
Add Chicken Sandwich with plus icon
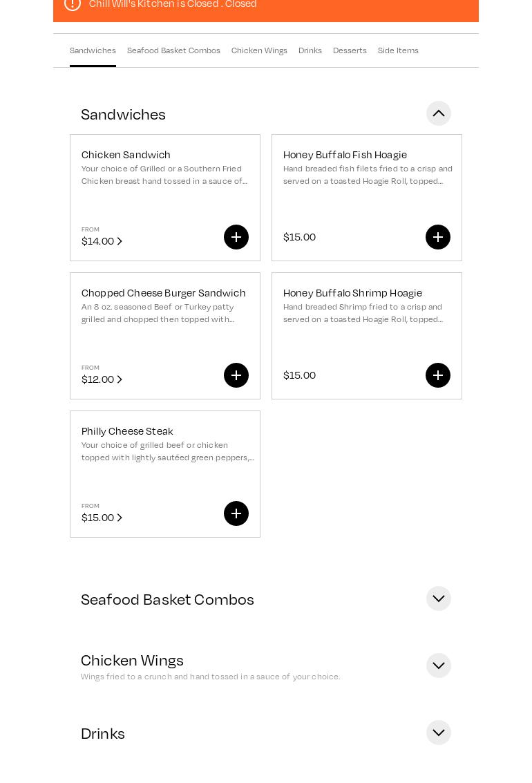(x=236, y=237)
